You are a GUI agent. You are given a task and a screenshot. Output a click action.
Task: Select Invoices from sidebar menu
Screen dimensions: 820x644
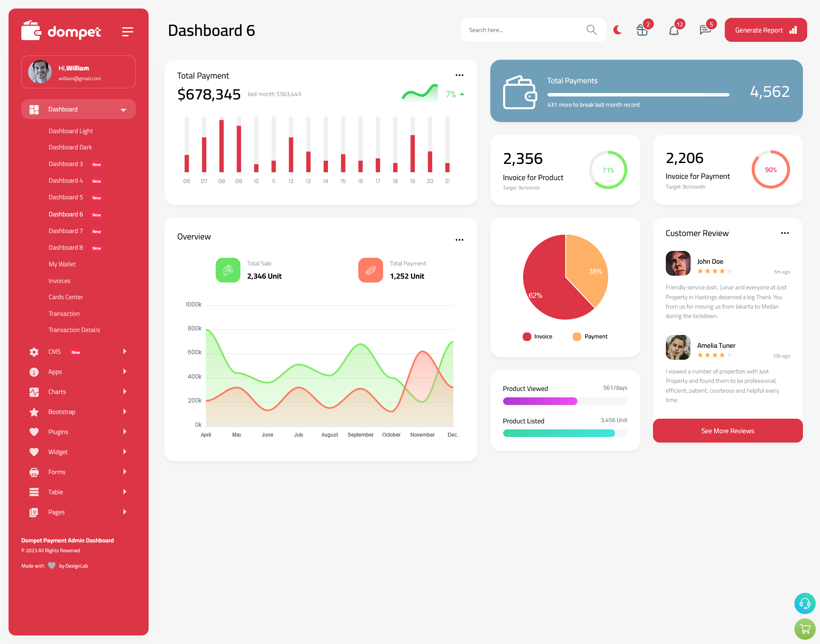(59, 280)
